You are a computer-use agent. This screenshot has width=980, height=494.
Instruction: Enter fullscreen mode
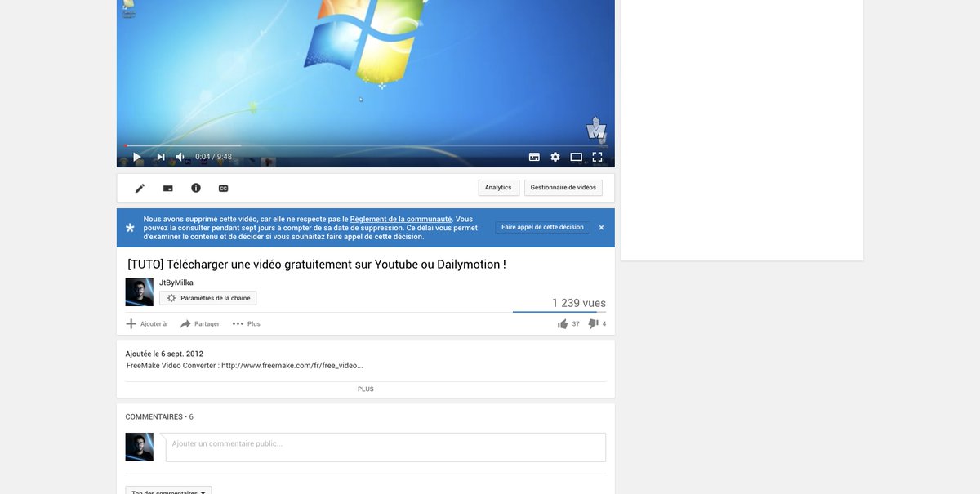pyautogui.click(x=598, y=157)
